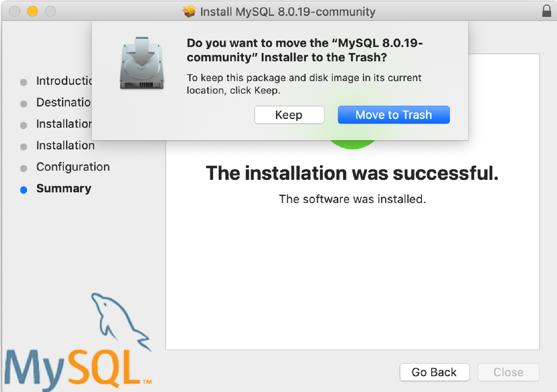Click the Configuration label in sidebar

[73, 167]
